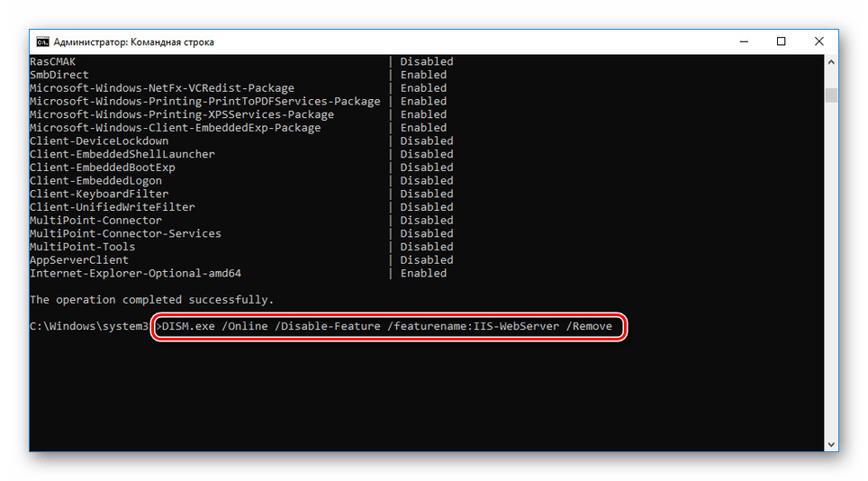Click the Disabled status beside RasCMAK
This screenshot has width=868, height=481.
[x=427, y=61]
